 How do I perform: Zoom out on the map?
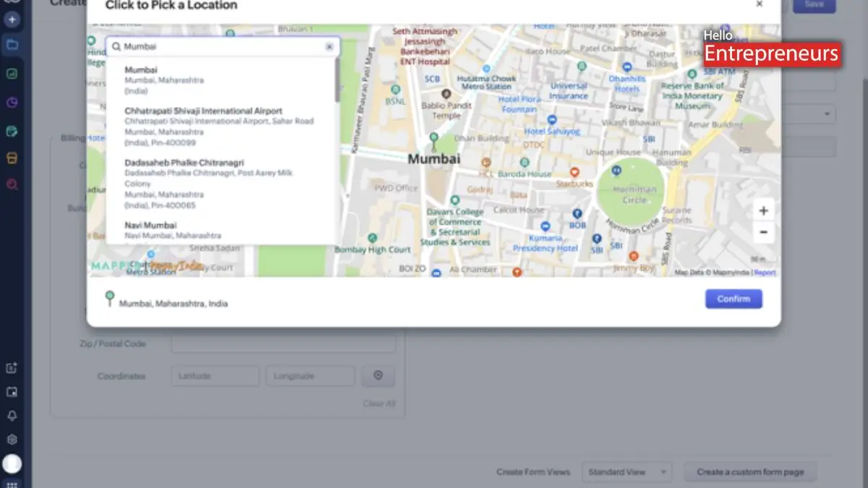[763, 233]
